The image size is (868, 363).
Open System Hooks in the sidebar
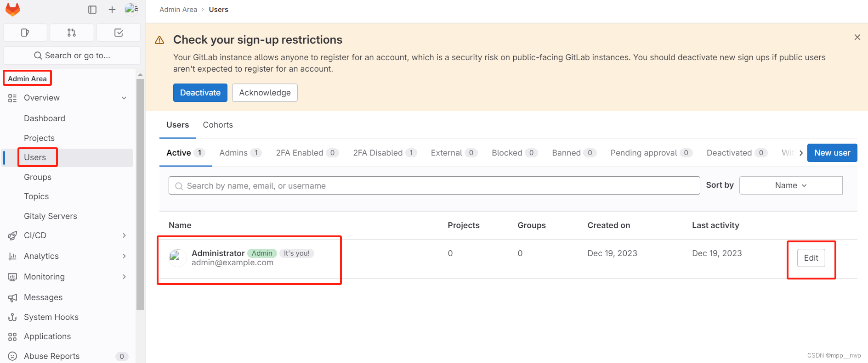(51, 317)
